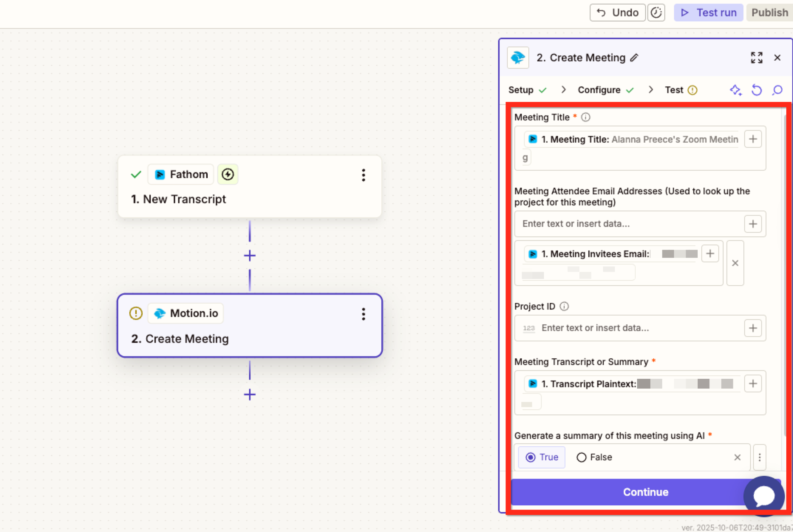Open Motion.io step three-dot menu
The width and height of the screenshot is (793, 532).
coord(364,314)
